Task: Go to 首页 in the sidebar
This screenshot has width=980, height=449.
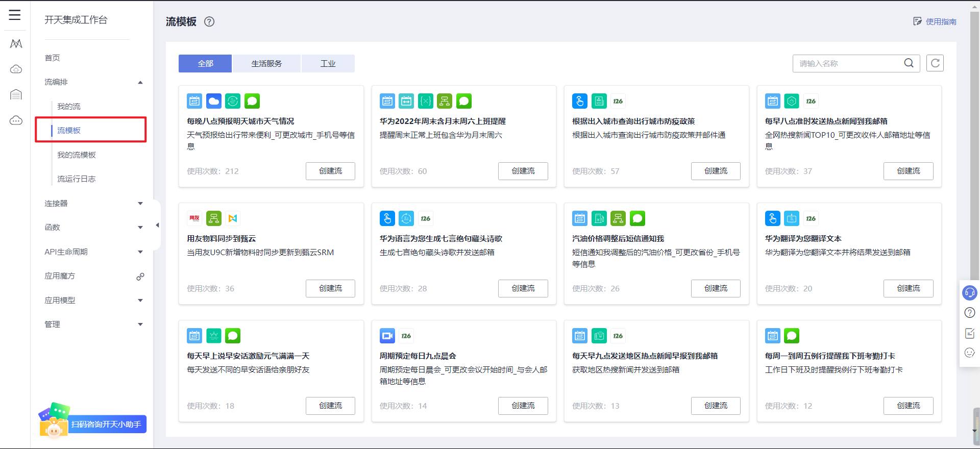Action: (53, 58)
